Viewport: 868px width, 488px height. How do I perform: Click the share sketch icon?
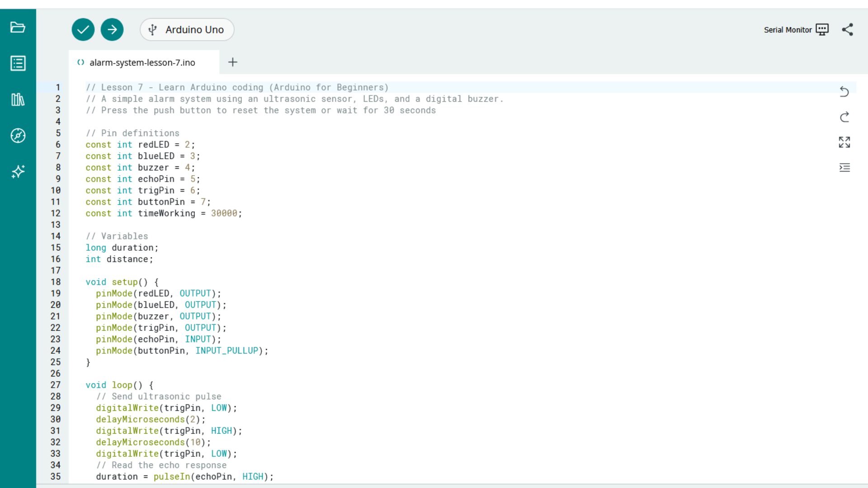848,29
